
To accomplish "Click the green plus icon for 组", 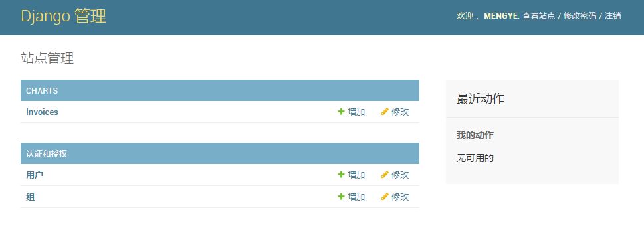I will [x=341, y=197].
